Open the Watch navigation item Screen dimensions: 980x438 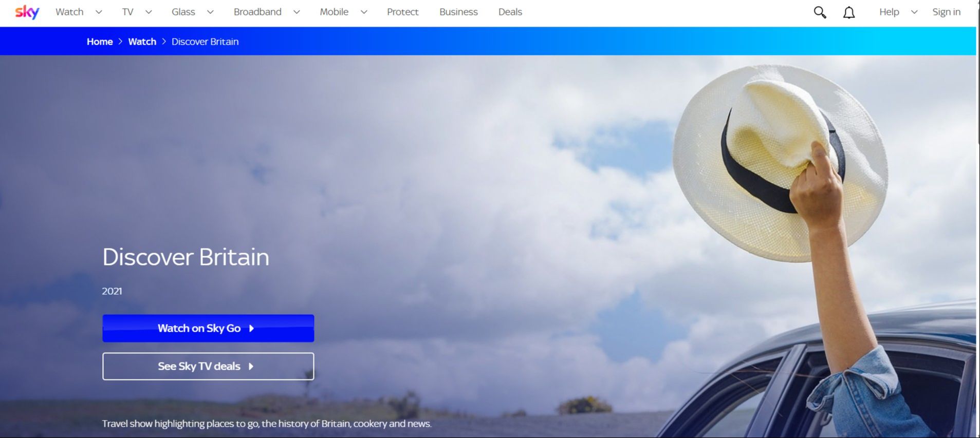[x=69, y=12]
